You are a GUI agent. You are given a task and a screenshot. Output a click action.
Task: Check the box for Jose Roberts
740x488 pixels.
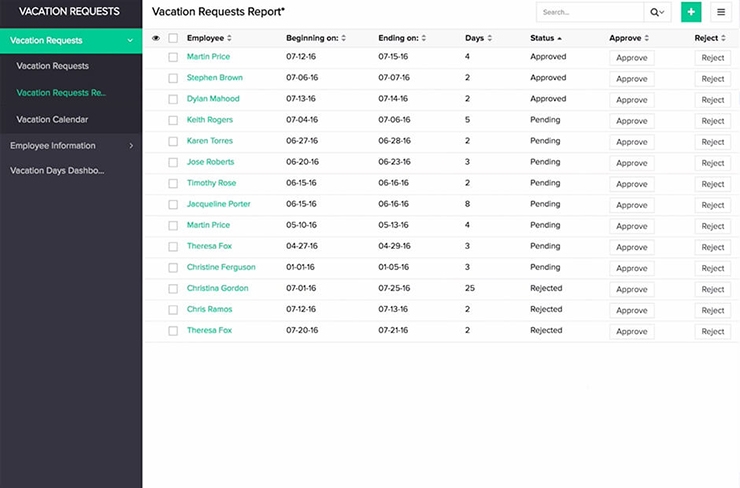click(173, 162)
